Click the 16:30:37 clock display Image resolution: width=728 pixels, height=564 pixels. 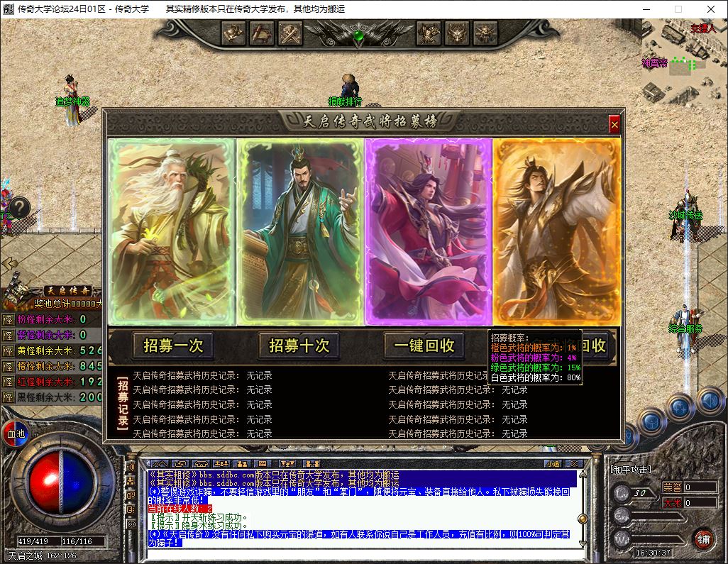[x=653, y=553]
